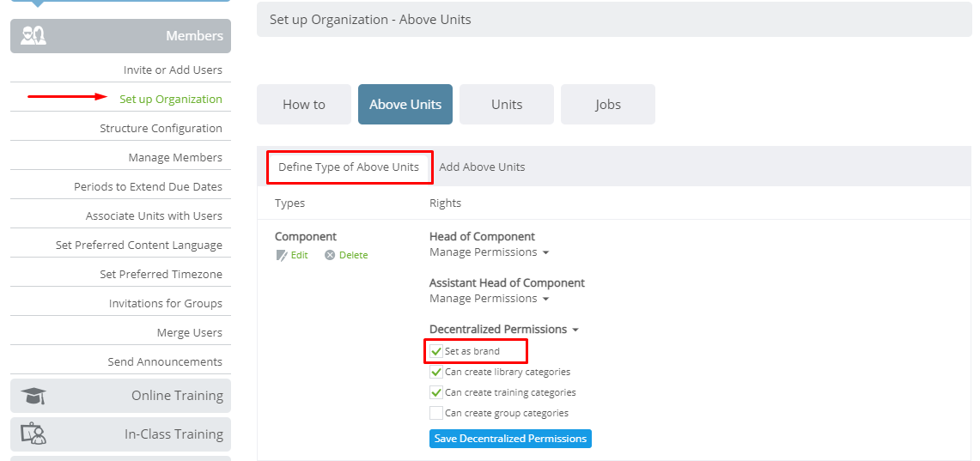980x461 pixels.
Task: Click the In-Class Training instructor icon
Action: point(33,434)
